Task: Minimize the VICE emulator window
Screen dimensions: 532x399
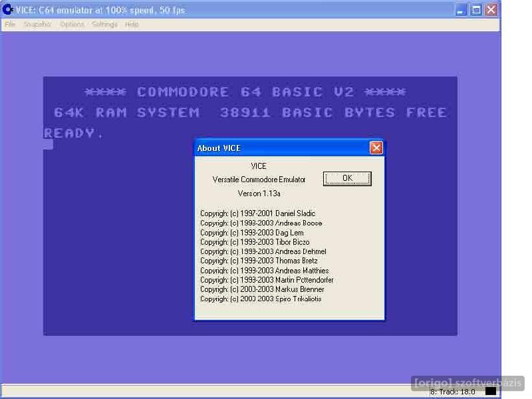Action: [x=460, y=10]
